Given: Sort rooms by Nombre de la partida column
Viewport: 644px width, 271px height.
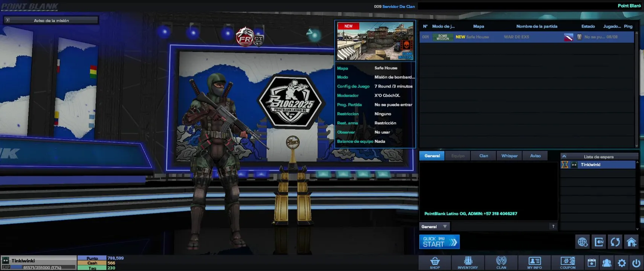Looking at the screenshot, I should (x=537, y=26).
